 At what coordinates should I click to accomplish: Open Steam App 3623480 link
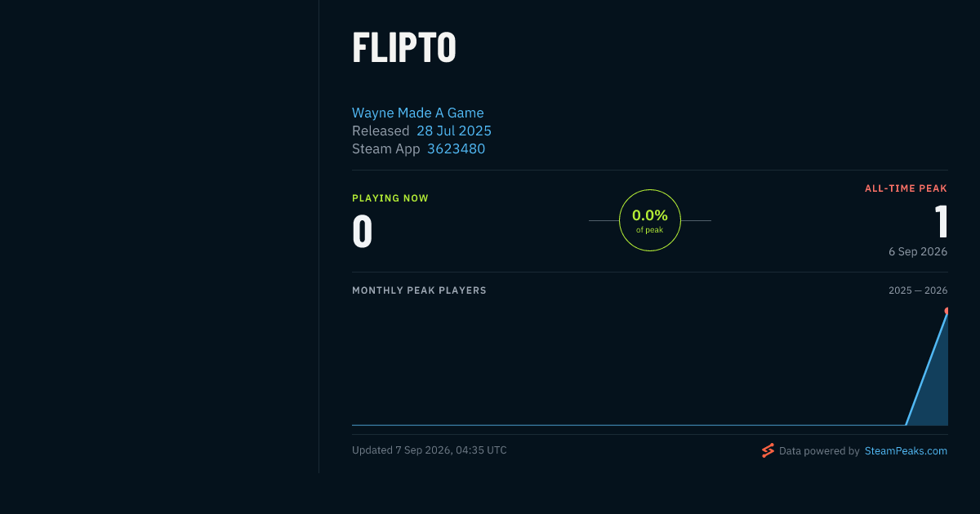point(456,148)
